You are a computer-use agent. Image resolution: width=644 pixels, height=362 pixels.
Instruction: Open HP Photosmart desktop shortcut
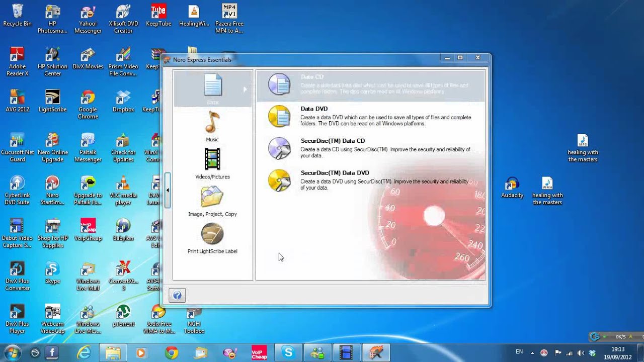[52, 19]
